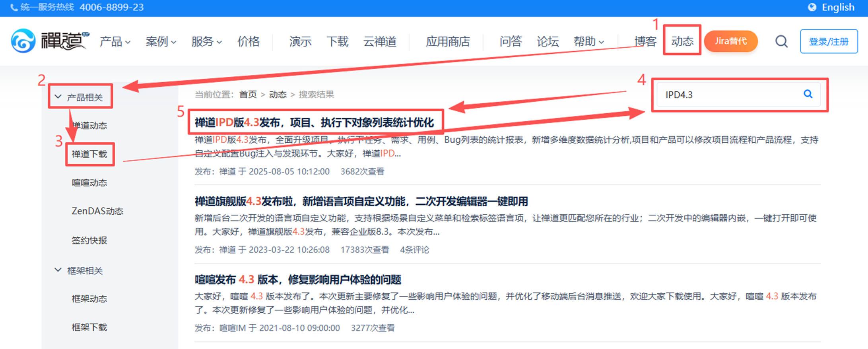
Task: Click the 4条评论 text
Action: 415,250
